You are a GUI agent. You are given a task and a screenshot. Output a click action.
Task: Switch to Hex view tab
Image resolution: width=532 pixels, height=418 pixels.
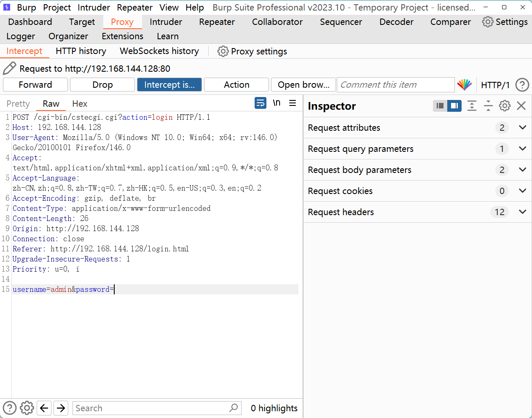click(80, 104)
